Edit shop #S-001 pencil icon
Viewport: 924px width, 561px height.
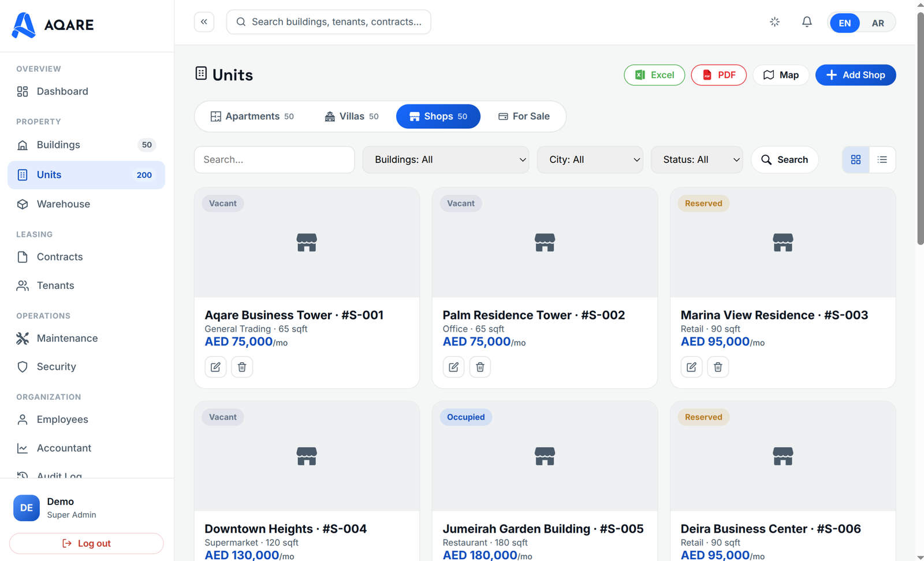point(215,367)
